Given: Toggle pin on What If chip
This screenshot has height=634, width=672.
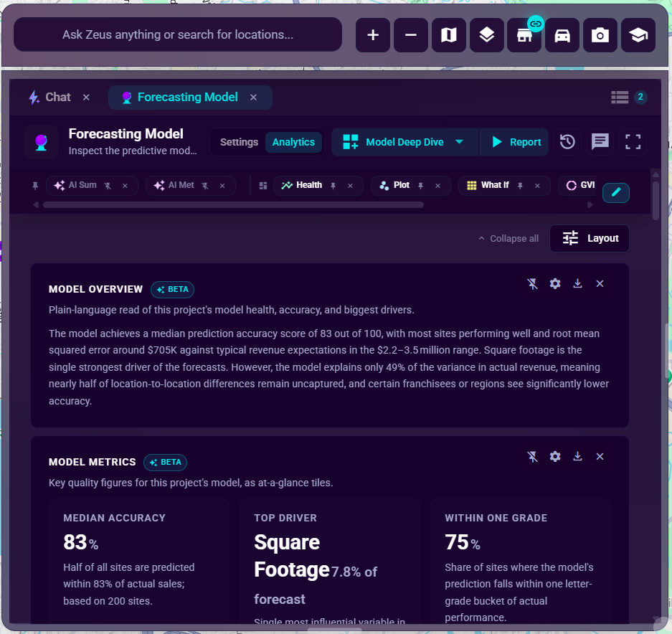Looking at the screenshot, I should (520, 186).
